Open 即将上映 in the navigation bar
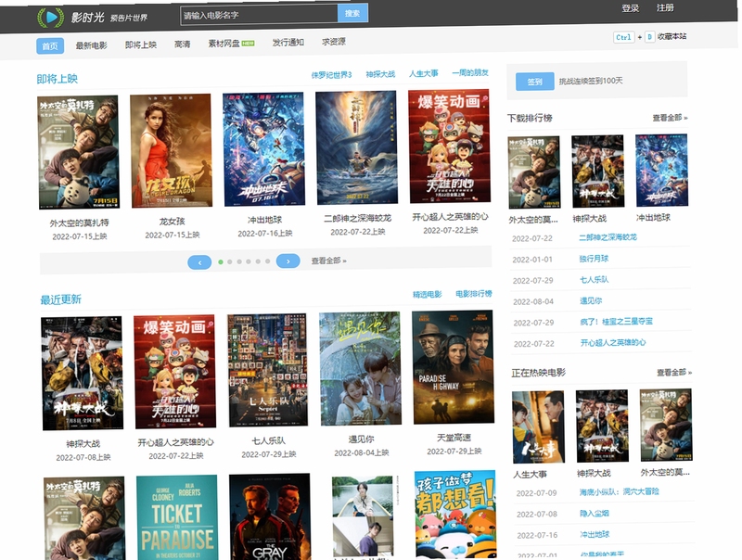The image size is (742, 560). click(x=141, y=45)
